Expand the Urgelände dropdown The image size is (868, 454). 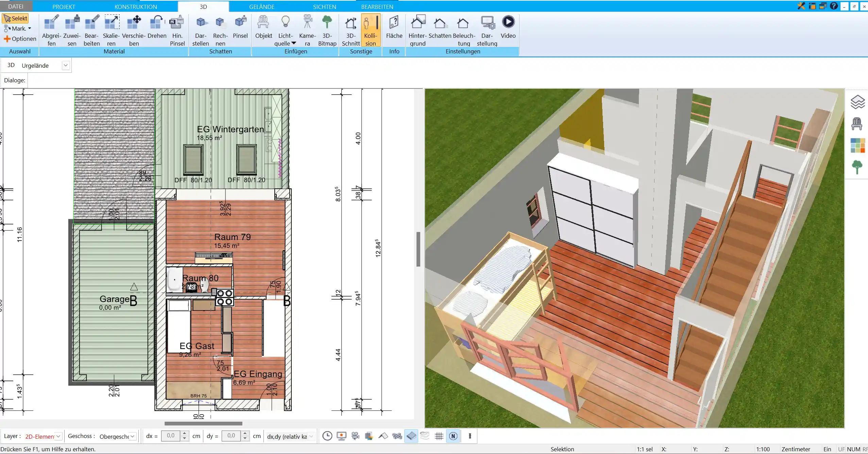click(66, 65)
